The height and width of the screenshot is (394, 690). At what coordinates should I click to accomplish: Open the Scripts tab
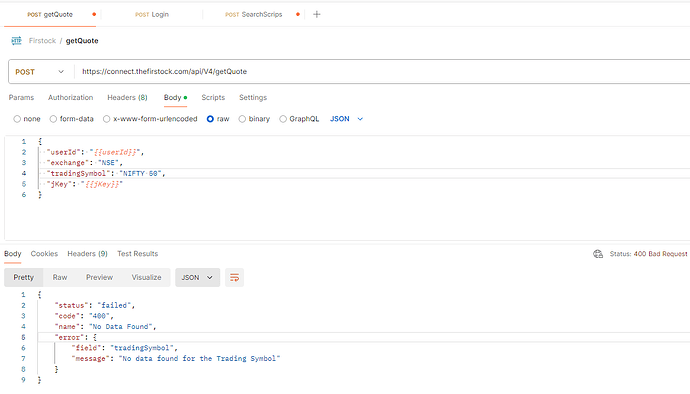point(213,97)
